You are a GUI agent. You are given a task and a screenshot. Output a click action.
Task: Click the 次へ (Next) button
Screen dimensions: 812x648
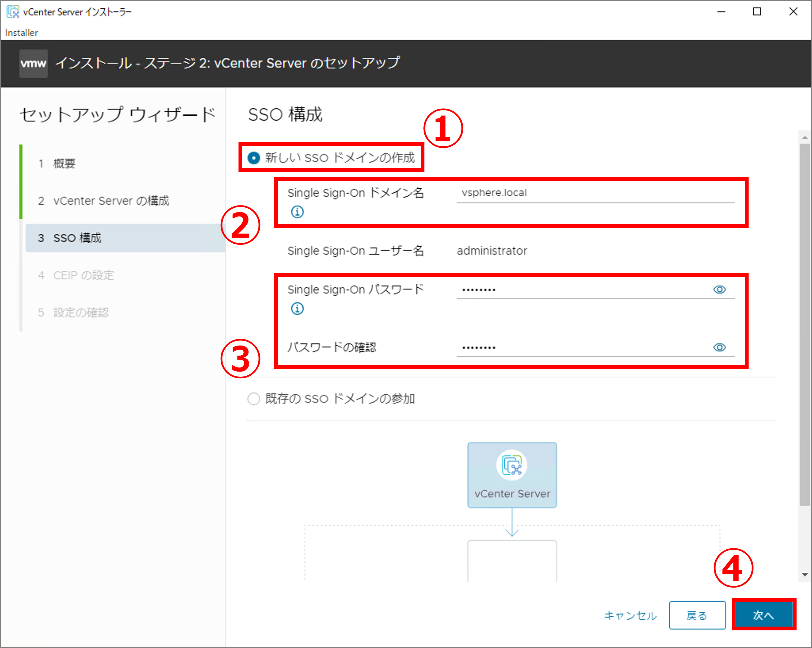pyautogui.click(x=764, y=615)
